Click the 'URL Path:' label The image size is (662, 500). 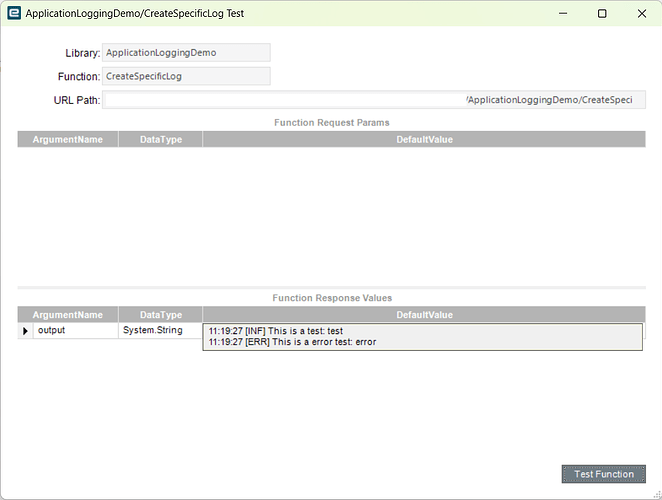[x=77, y=101]
